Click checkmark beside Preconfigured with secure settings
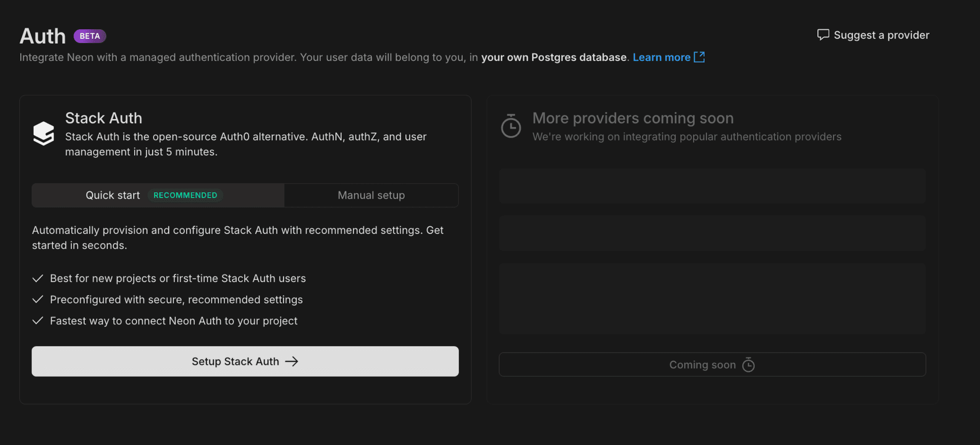The height and width of the screenshot is (445, 980). (38, 300)
